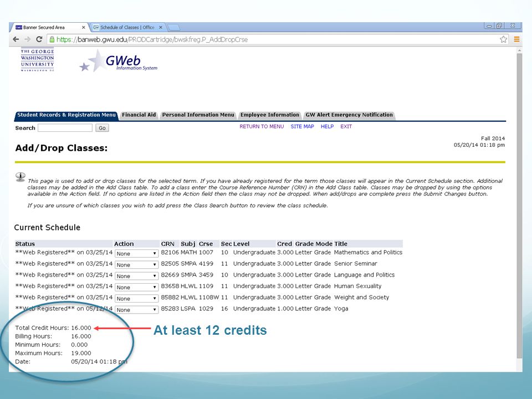This screenshot has width=532, height=399.
Task: Open the HELP link
Action: pyautogui.click(x=327, y=126)
